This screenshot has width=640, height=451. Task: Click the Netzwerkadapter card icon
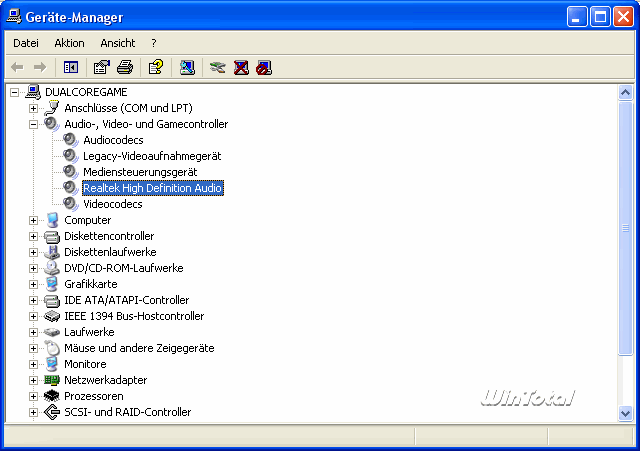(x=52, y=380)
